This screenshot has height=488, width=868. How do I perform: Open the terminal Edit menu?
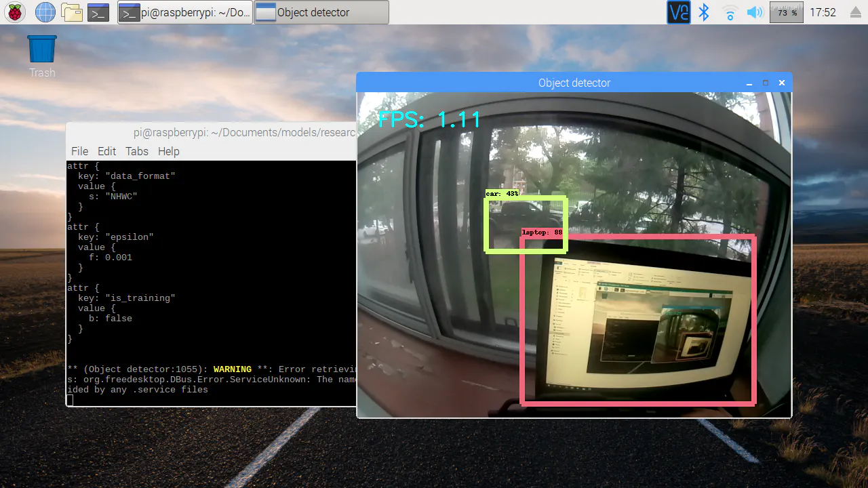point(106,151)
